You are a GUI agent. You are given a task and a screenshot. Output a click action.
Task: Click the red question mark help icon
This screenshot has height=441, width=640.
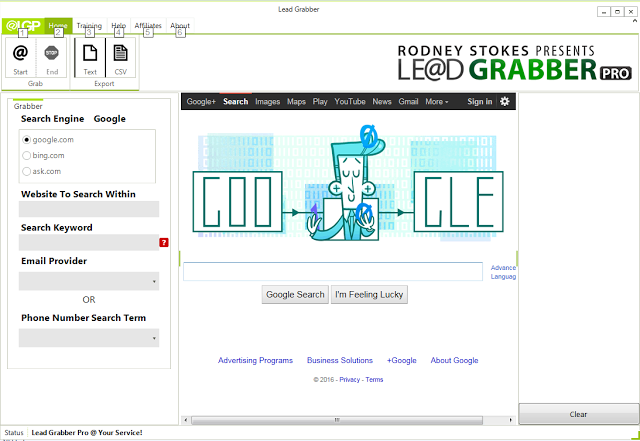(164, 243)
